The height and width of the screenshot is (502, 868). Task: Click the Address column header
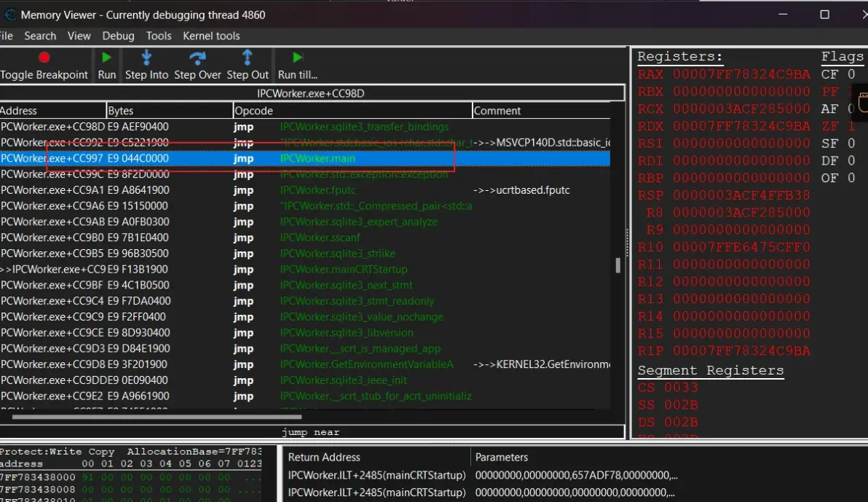[x=52, y=110]
